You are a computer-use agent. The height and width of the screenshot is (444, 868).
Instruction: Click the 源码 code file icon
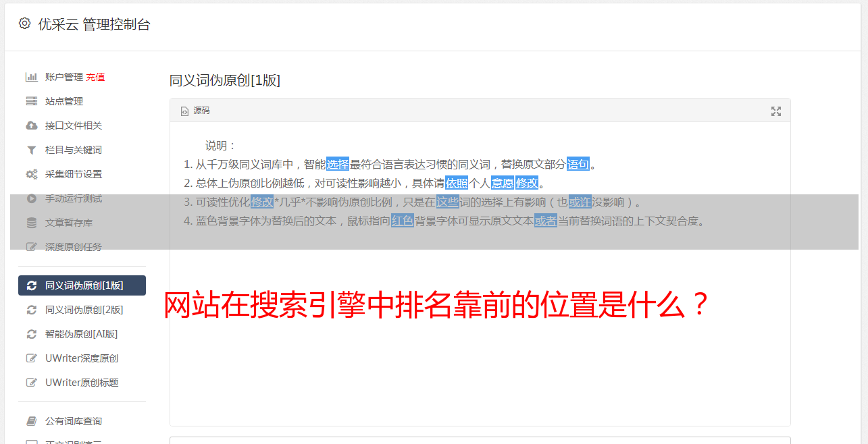184,111
